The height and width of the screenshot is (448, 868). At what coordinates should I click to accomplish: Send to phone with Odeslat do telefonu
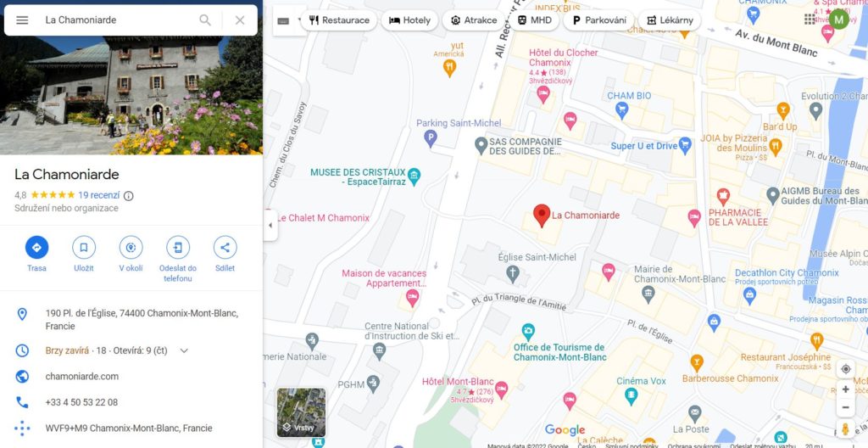click(178, 247)
